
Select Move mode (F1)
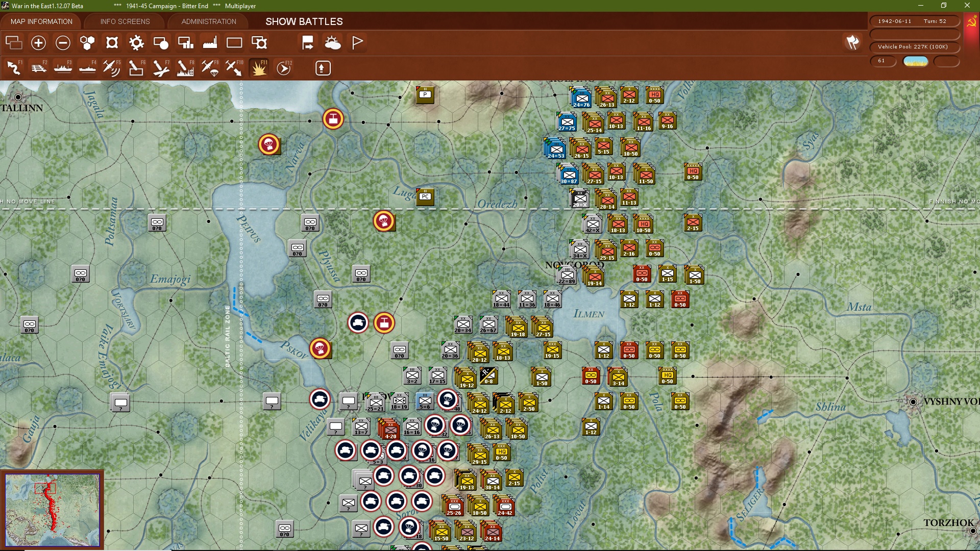coord(14,68)
